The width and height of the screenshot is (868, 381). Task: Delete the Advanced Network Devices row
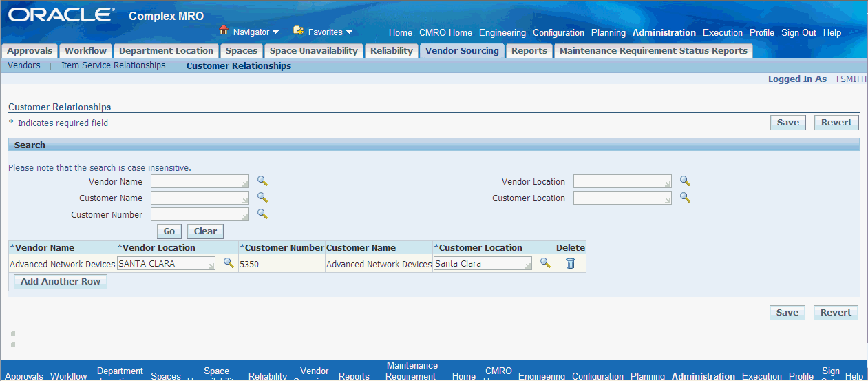570,263
